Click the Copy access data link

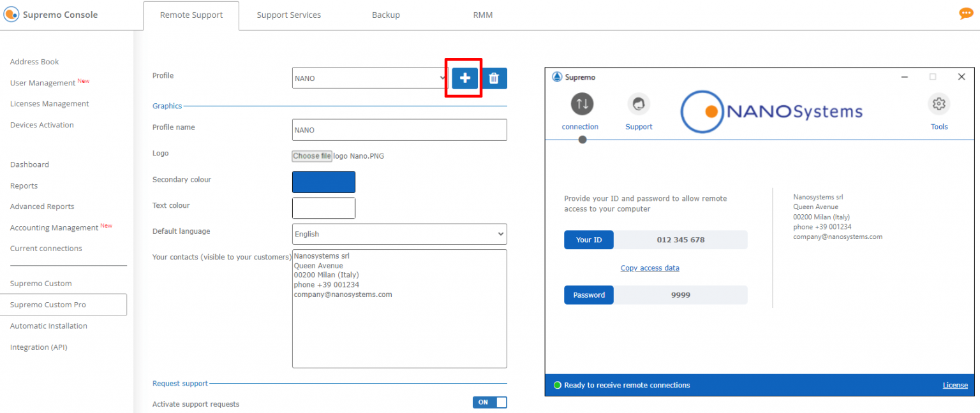click(650, 268)
